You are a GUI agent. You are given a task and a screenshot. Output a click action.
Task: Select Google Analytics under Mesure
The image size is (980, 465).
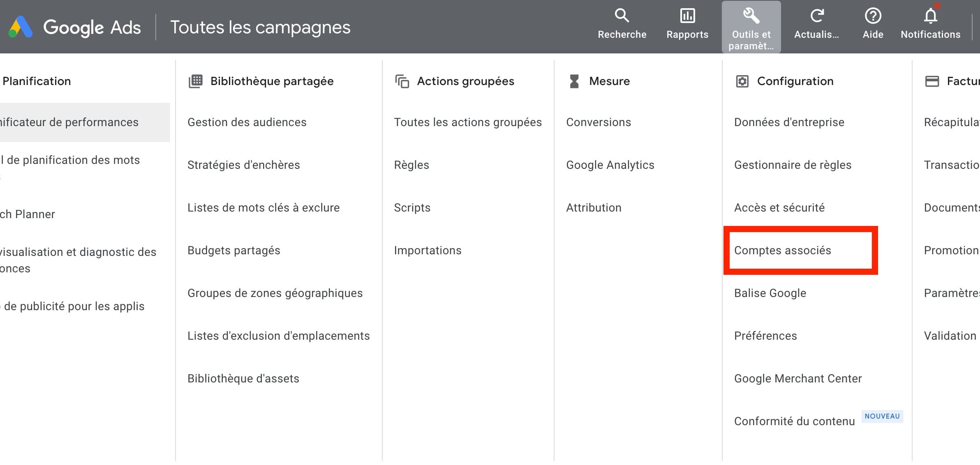610,165
